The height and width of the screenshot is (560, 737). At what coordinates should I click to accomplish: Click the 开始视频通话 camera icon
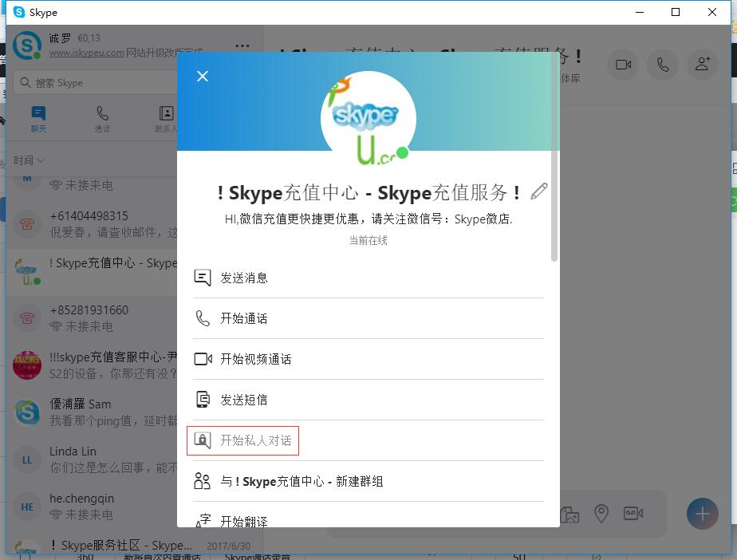tap(203, 359)
